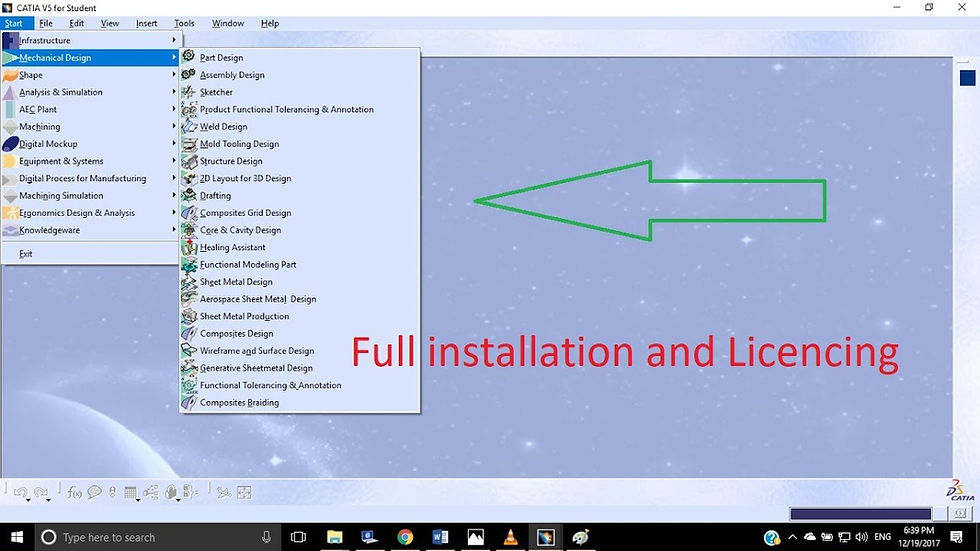Open Functional Tolerancing & Annotation
The height and width of the screenshot is (551, 980).
tap(299, 385)
